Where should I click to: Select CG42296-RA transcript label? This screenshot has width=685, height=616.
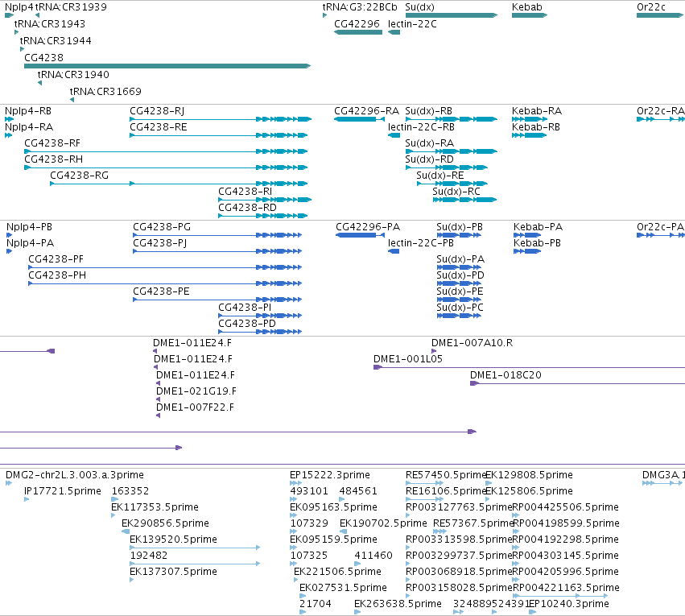click(366, 111)
